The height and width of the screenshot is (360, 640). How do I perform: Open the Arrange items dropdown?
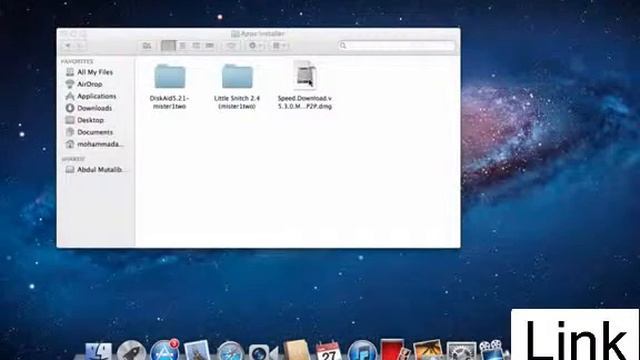tap(280, 46)
